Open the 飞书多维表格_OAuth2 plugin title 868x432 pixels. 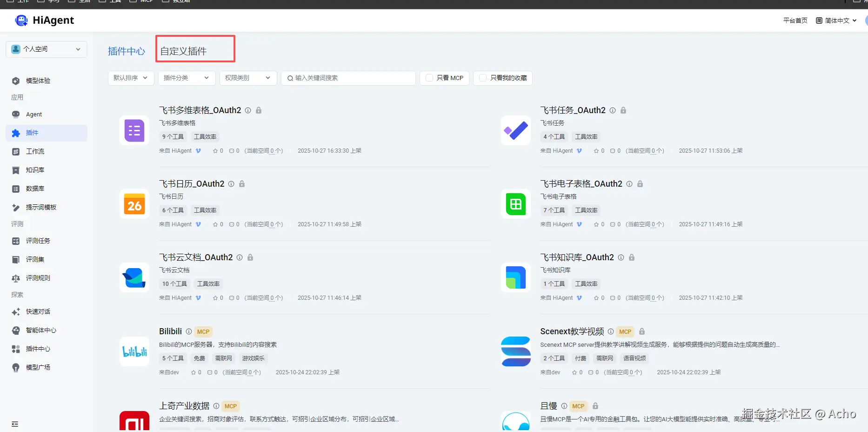point(200,110)
